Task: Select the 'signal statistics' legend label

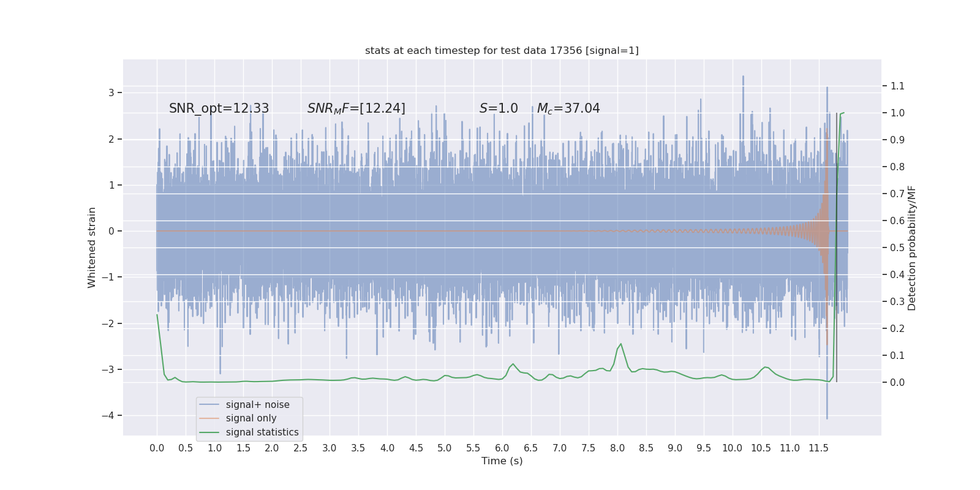Action: tap(262, 432)
